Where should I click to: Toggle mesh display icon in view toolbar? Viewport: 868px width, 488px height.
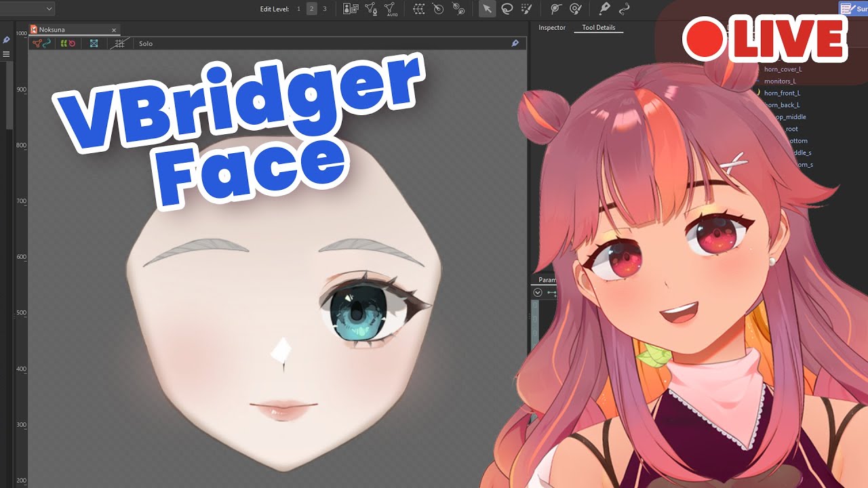(37, 43)
